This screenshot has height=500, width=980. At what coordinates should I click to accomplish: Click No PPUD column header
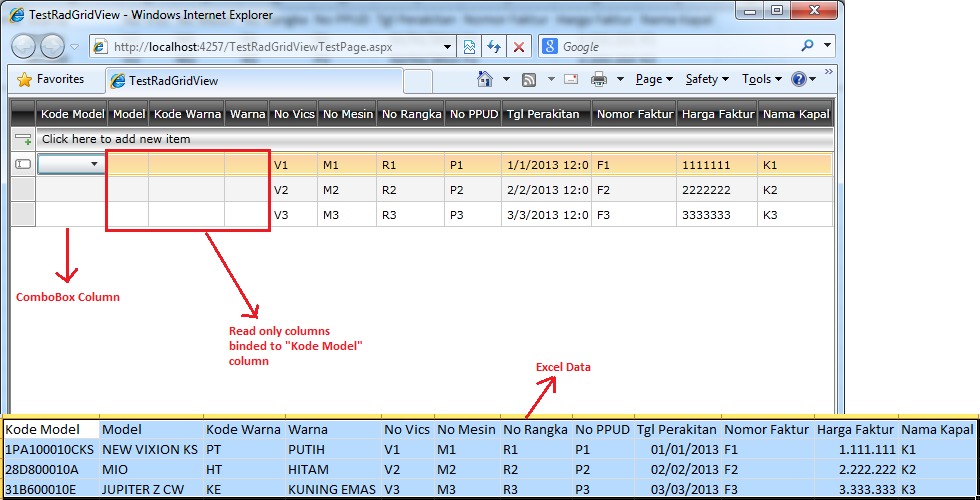click(474, 114)
